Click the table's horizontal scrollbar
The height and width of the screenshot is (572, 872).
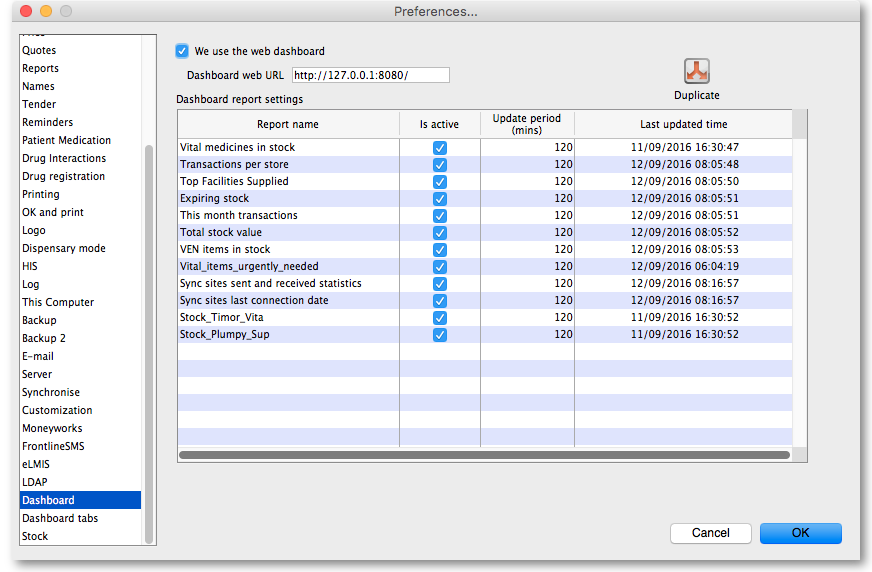(484, 455)
